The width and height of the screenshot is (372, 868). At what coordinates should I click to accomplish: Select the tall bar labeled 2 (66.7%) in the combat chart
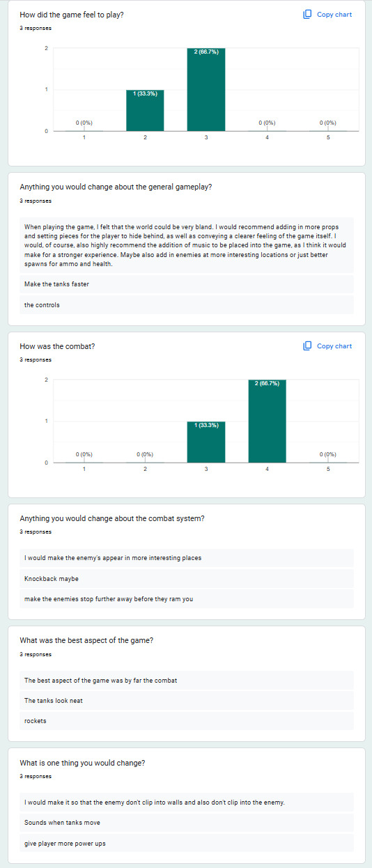point(267,421)
